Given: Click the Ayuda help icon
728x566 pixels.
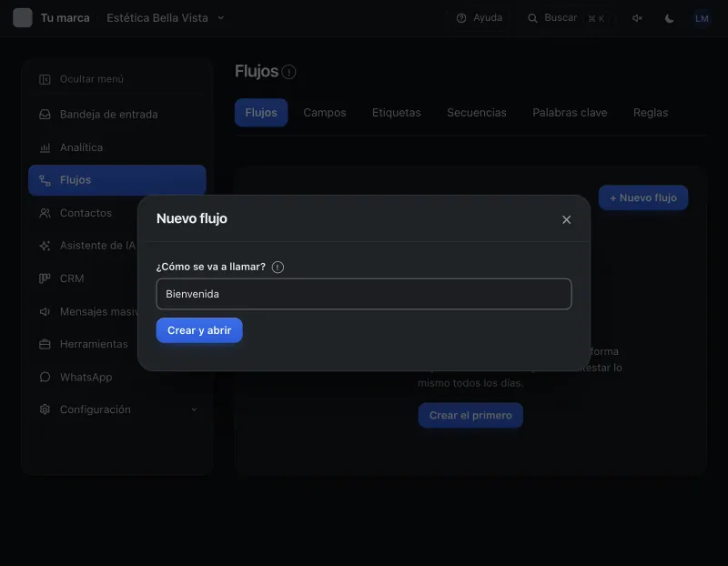Looking at the screenshot, I should [x=461, y=18].
